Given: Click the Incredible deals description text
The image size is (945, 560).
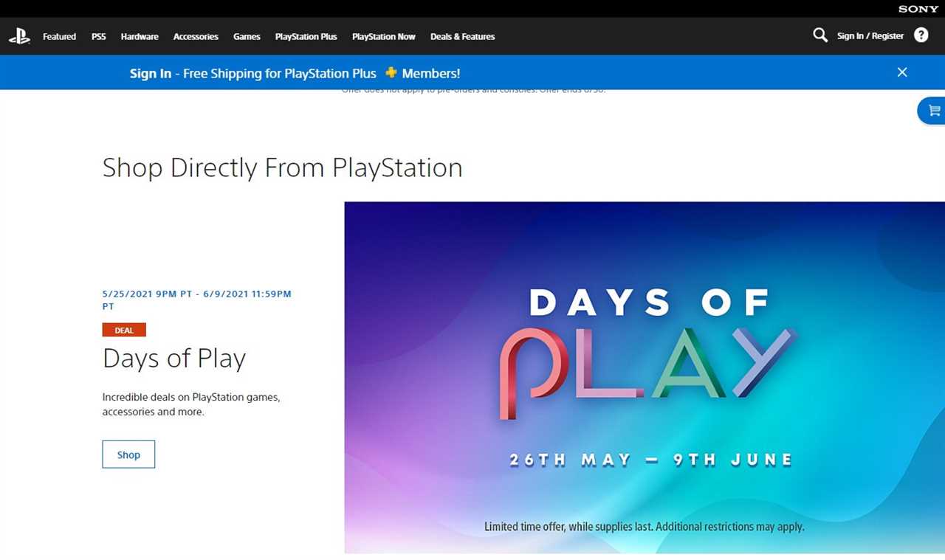Looking at the screenshot, I should pos(191,404).
